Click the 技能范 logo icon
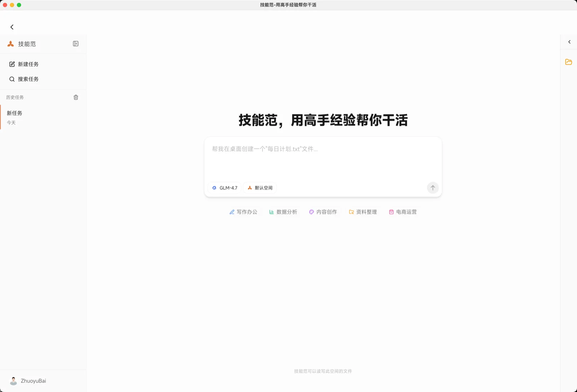Image resolution: width=577 pixels, height=392 pixels. pos(11,44)
